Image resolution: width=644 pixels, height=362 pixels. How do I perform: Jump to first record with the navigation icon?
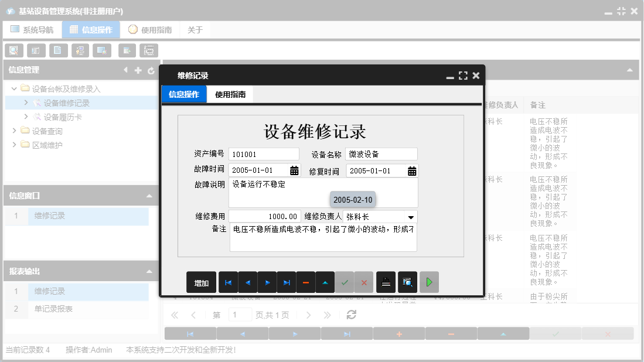pos(228,282)
